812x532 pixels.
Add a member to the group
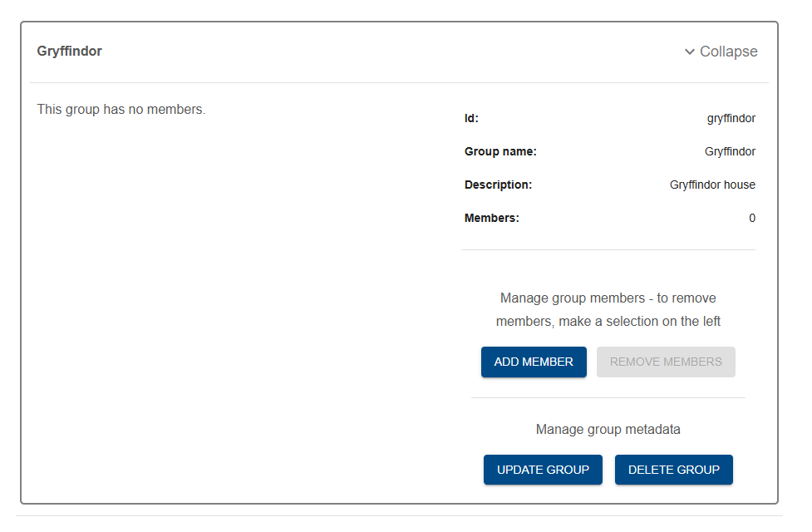(534, 362)
